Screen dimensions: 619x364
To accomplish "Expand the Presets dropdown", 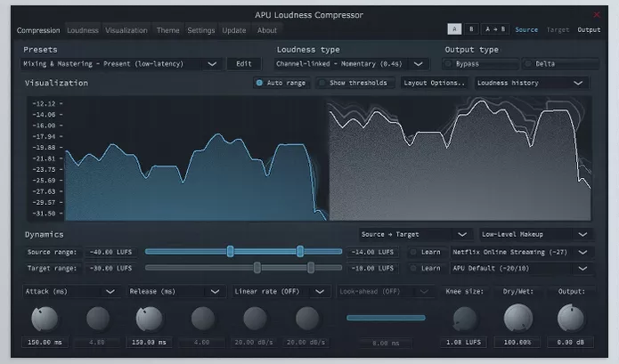I will 122,64.
